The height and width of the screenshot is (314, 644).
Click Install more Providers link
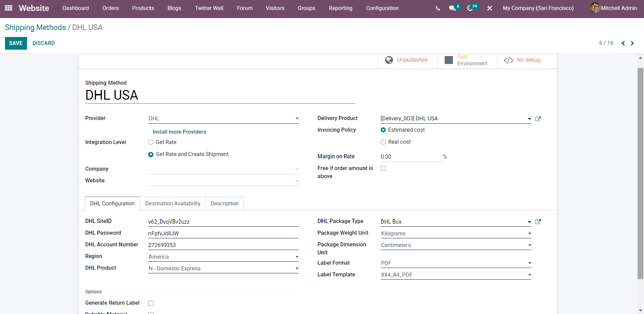(x=179, y=132)
